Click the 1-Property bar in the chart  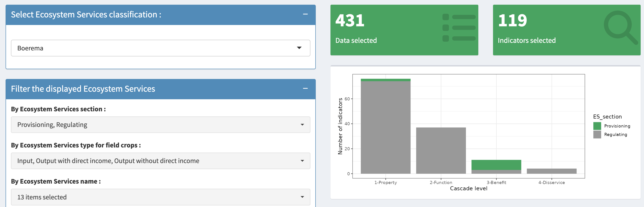tap(386, 126)
